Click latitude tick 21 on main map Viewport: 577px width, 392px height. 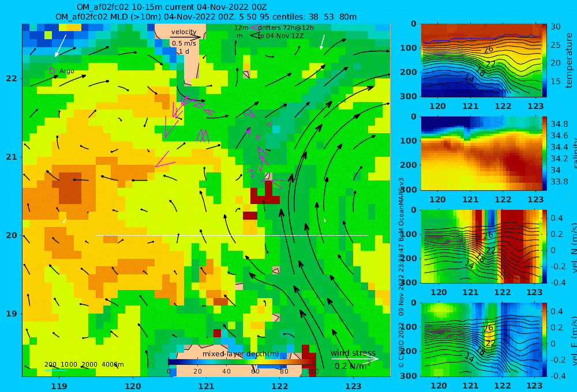point(12,157)
